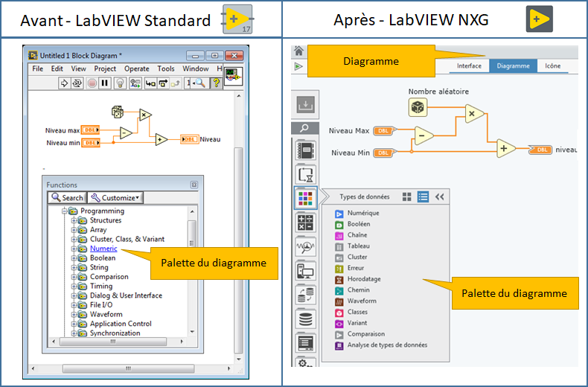588x387 pixels.
Task: Open the computer hardware palette category
Action: click(306, 271)
